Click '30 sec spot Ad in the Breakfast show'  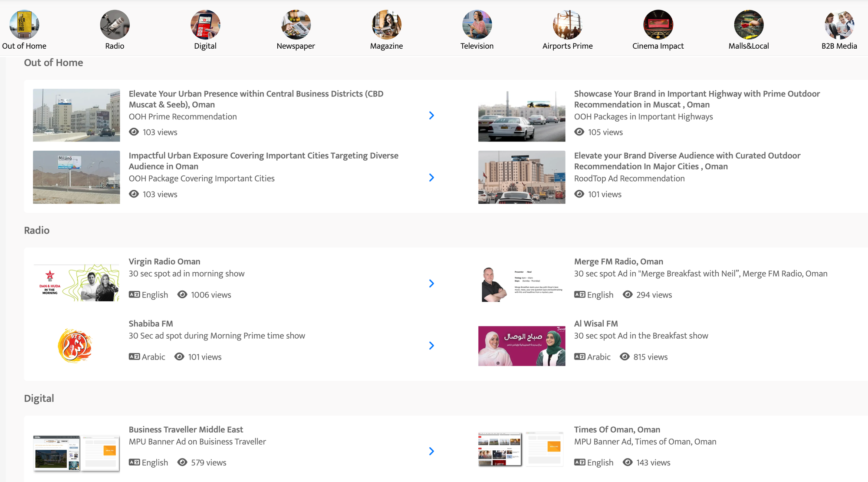click(641, 336)
